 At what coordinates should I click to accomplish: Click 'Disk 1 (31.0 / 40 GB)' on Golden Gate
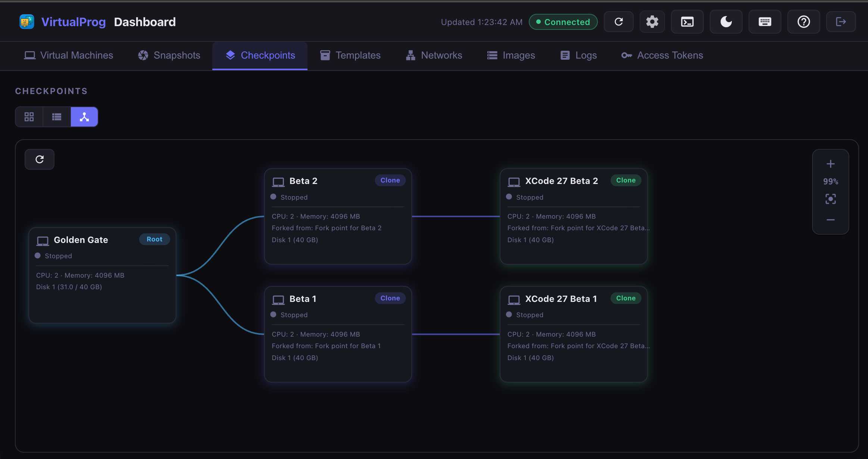point(69,287)
